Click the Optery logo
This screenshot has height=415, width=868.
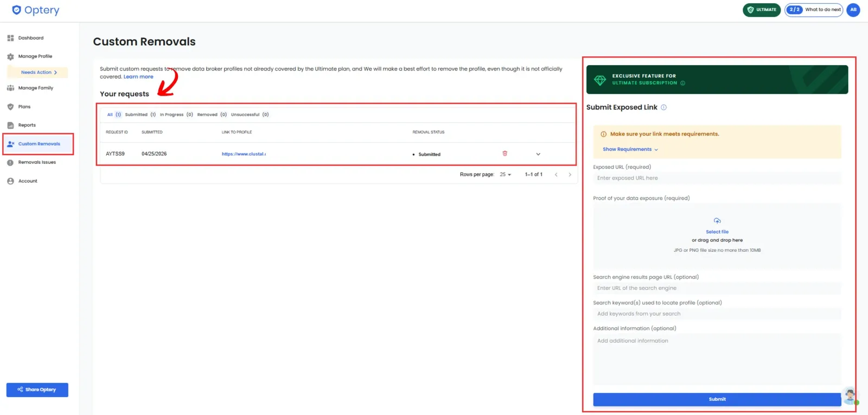point(35,10)
